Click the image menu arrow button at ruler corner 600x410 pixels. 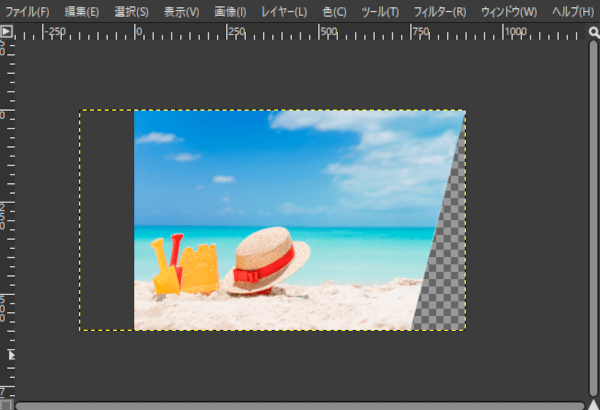[7, 31]
